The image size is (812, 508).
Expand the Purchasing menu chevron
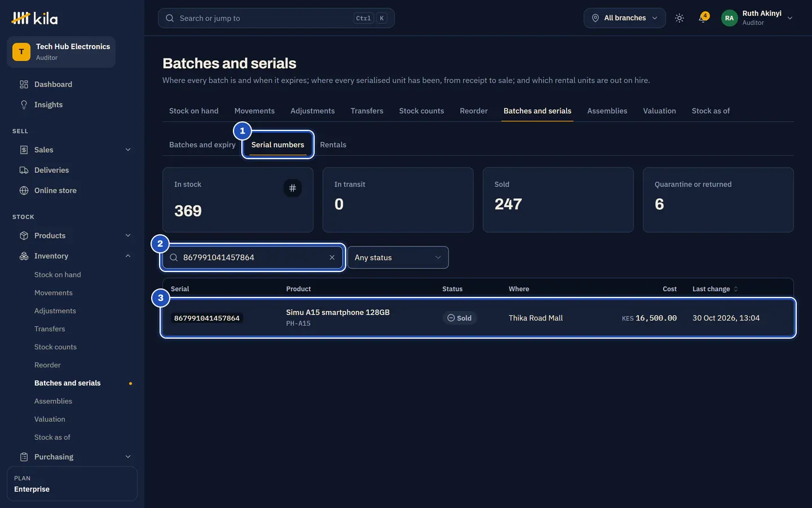pyautogui.click(x=128, y=457)
